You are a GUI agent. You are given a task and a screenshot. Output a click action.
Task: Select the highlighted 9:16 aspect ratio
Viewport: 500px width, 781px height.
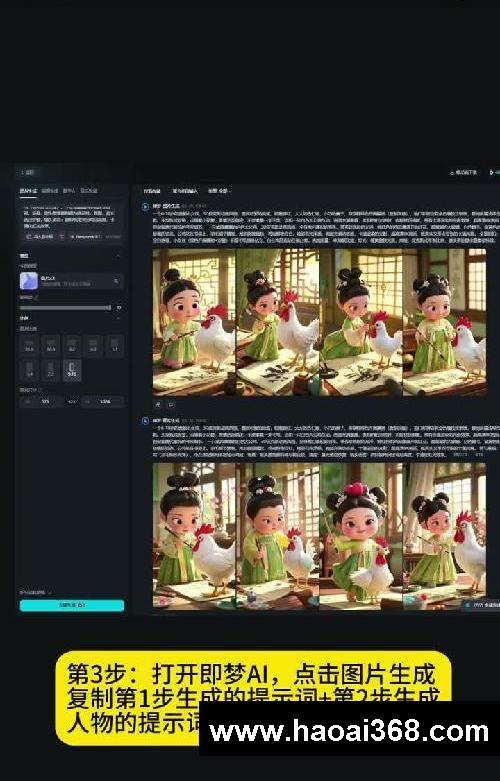(72, 371)
